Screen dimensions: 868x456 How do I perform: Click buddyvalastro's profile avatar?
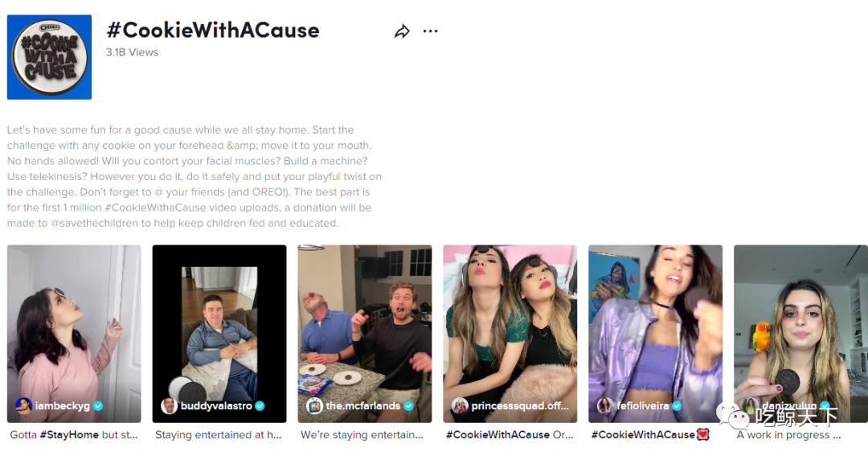[169, 405]
